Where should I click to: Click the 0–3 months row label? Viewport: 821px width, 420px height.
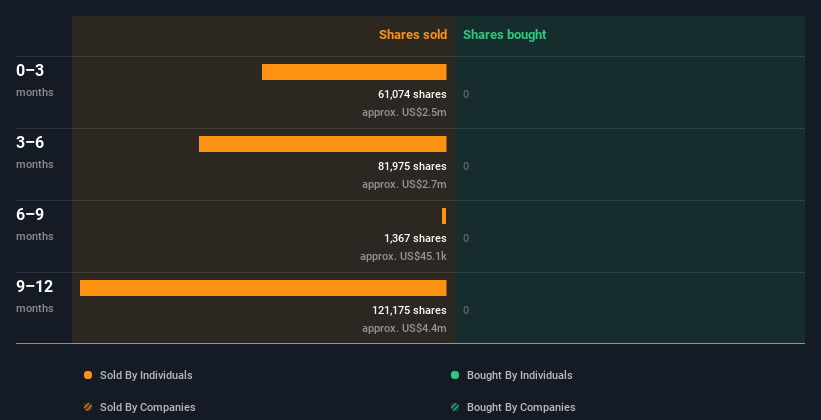[35, 80]
